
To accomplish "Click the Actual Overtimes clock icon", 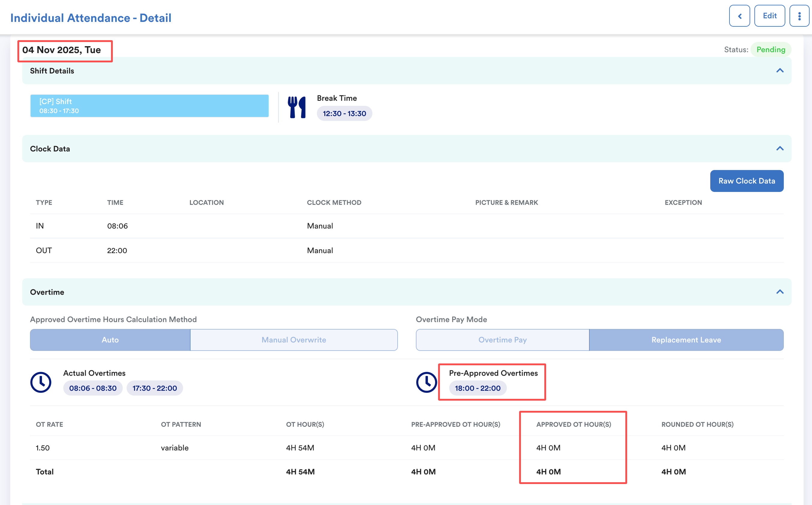I will 41,382.
